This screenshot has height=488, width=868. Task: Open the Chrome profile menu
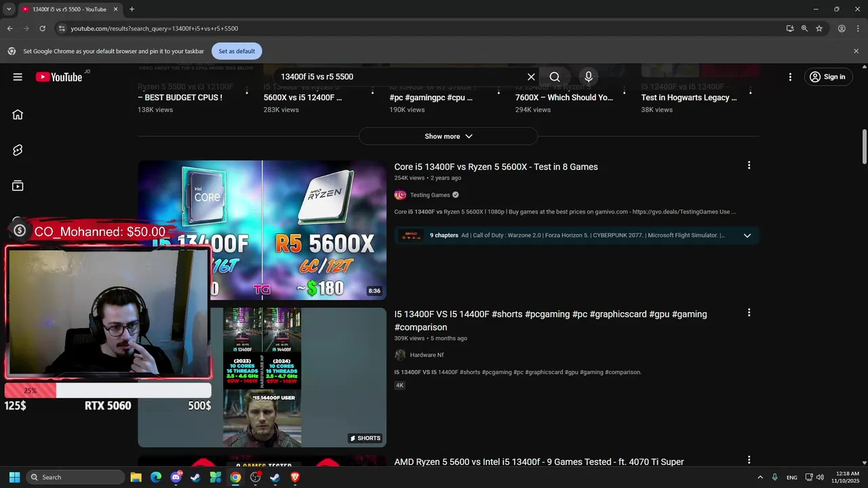click(x=842, y=28)
